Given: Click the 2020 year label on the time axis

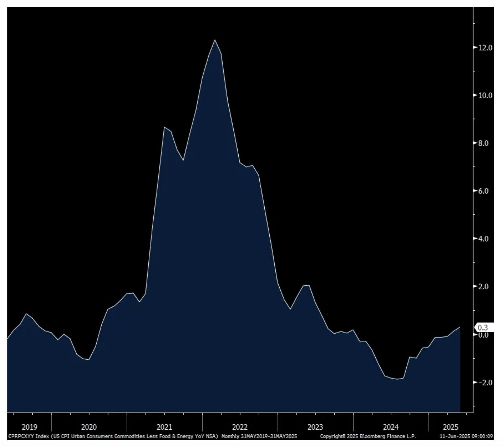Looking at the screenshot, I should (x=89, y=427).
